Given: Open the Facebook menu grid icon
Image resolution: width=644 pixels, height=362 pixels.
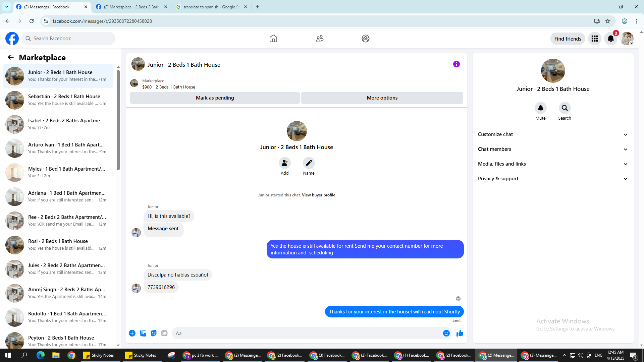Looking at the screenshot, I should pos(595,39).
